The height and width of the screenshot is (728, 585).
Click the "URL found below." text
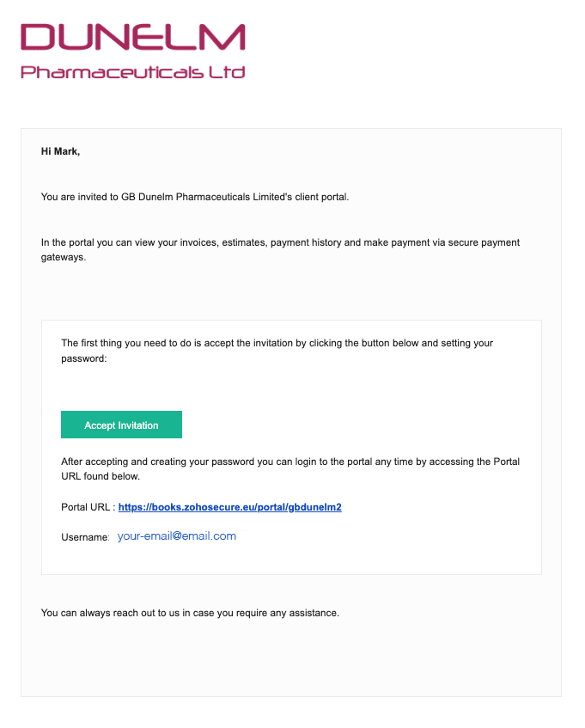click(100, 476)
